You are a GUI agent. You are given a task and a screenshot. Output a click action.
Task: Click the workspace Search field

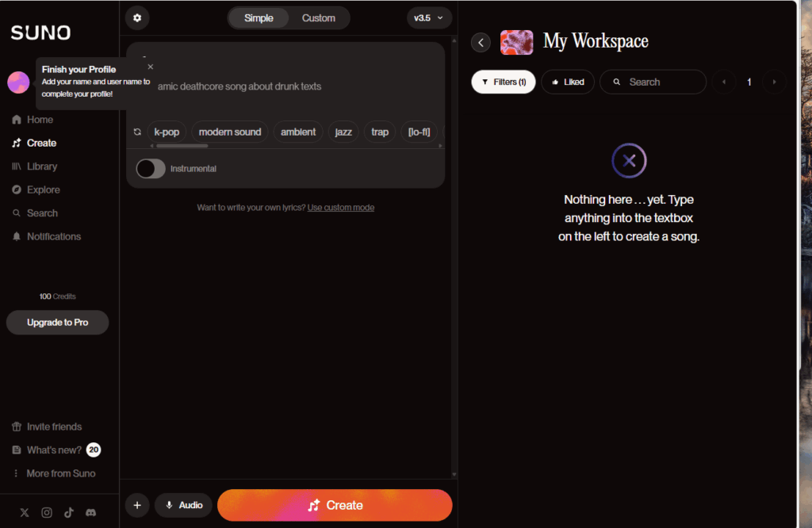(653, 82)
